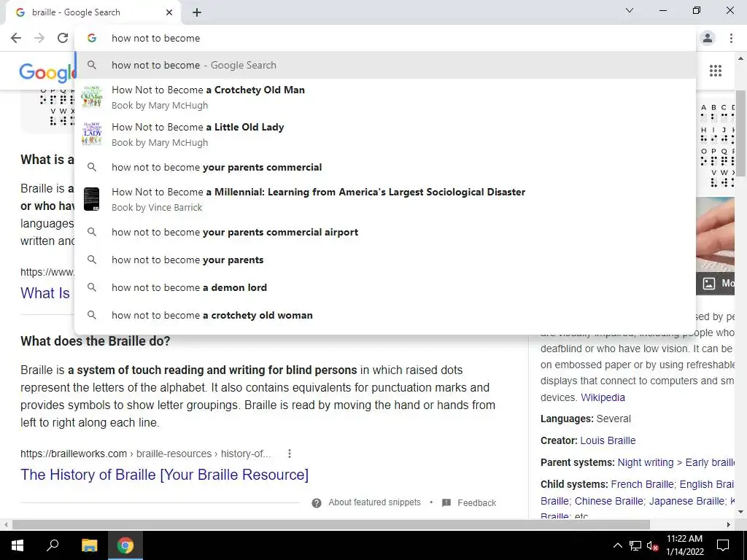
Task: Choose 'how not to become your parents commercial' suggestion
Action: click(x=385, y=167)
